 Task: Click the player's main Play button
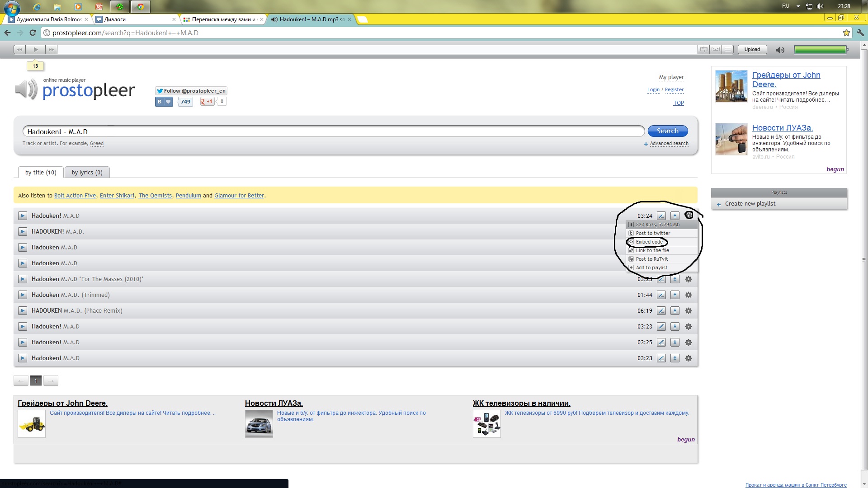[x=35, y=50]
